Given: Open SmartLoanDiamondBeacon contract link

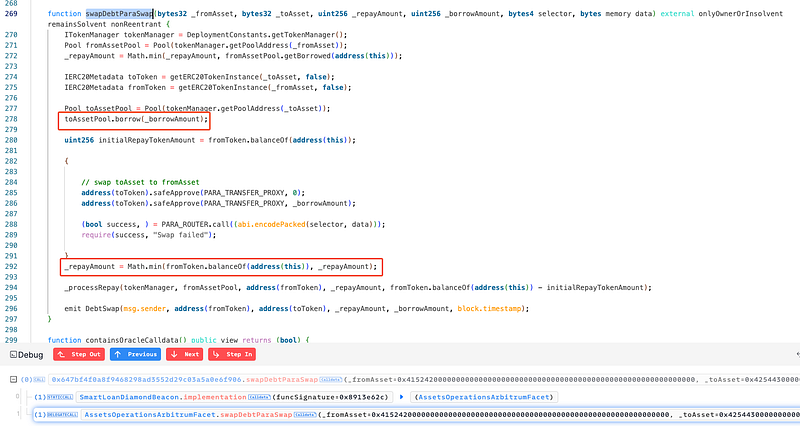Looking at the screenshot, I should [131, 397].
